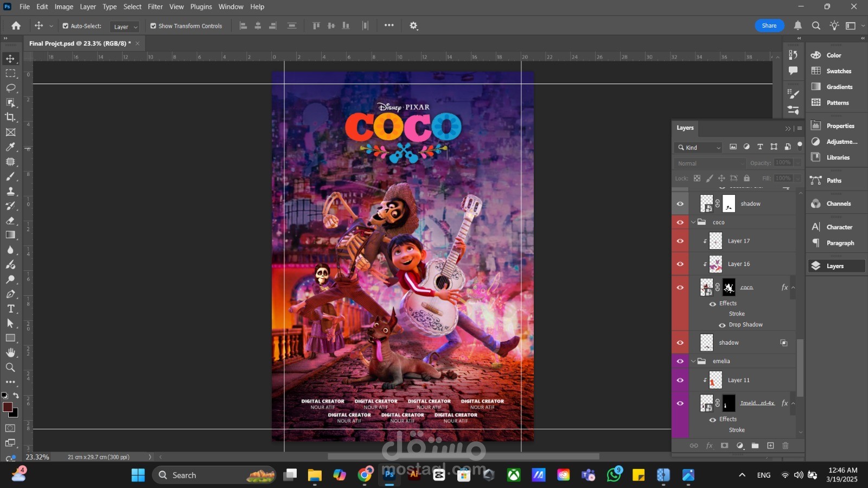
Task: Create new adjustment layer icon
Action: point(740,446)
